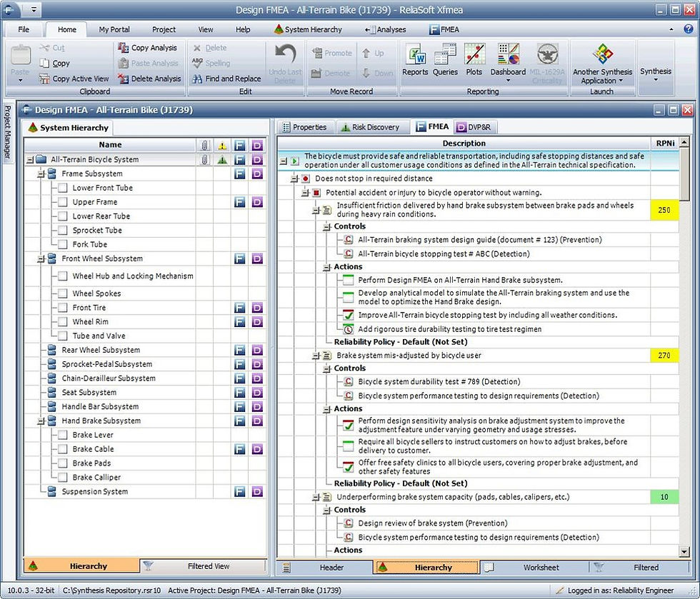Toggle check for Offer free safety clinics action

pos(349,467)
